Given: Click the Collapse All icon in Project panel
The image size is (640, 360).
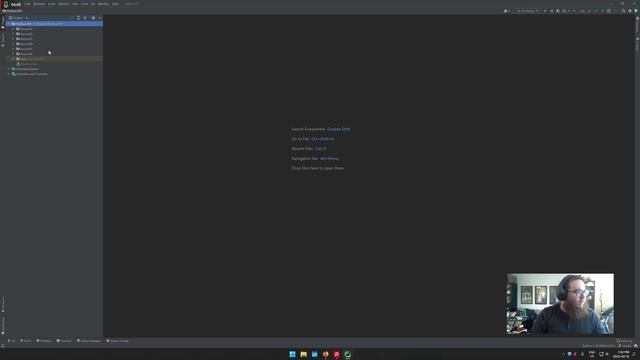Looking at the screenshot, I should (85, 18).
